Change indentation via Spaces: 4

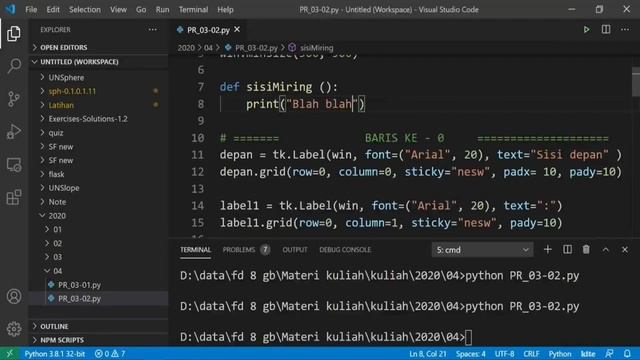click(471, 354)
